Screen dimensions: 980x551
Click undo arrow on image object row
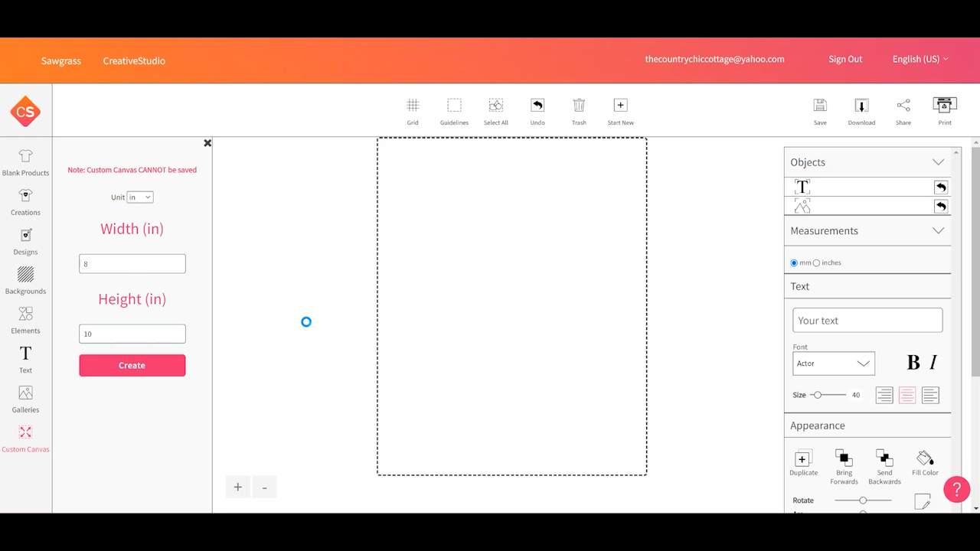tap(940, 206)
